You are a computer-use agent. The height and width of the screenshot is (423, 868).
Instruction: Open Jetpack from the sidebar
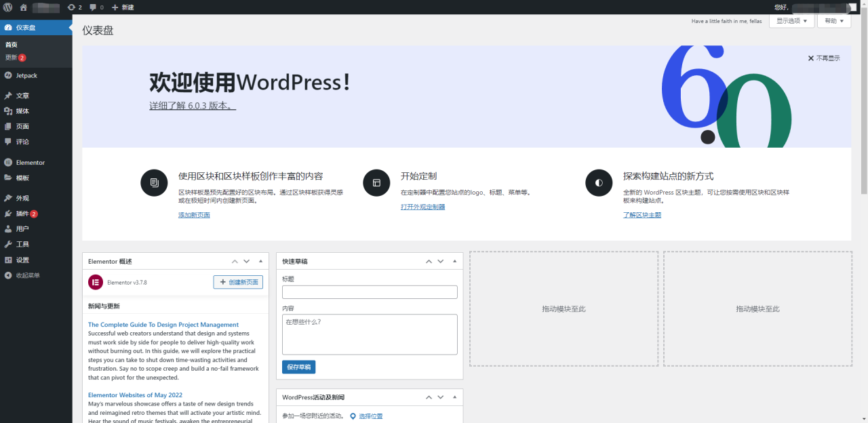click(26, 75)
